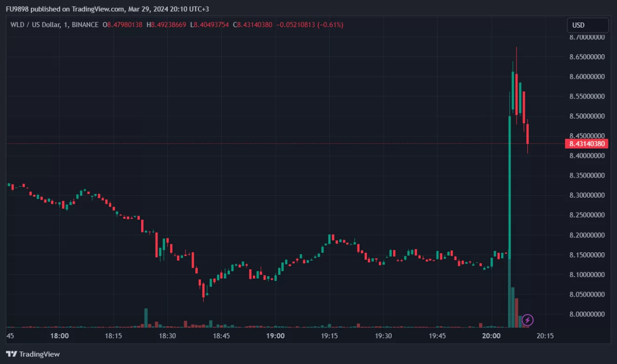
Task: Open the USD currency selector
Action: click(588, 25)
